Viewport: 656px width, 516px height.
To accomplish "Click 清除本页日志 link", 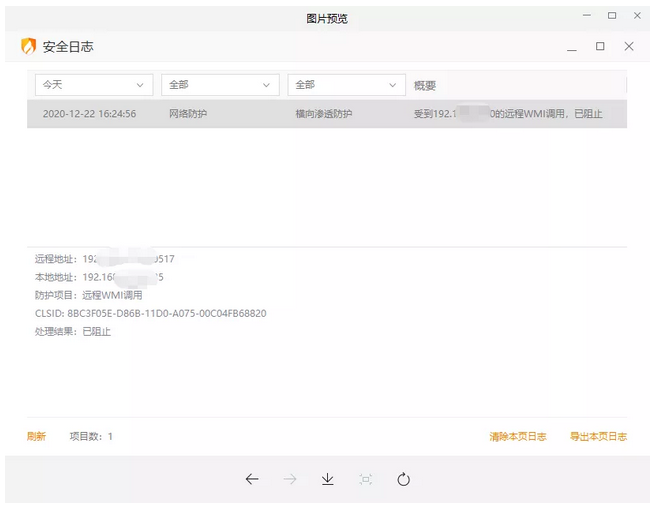I will coord(517,436).
